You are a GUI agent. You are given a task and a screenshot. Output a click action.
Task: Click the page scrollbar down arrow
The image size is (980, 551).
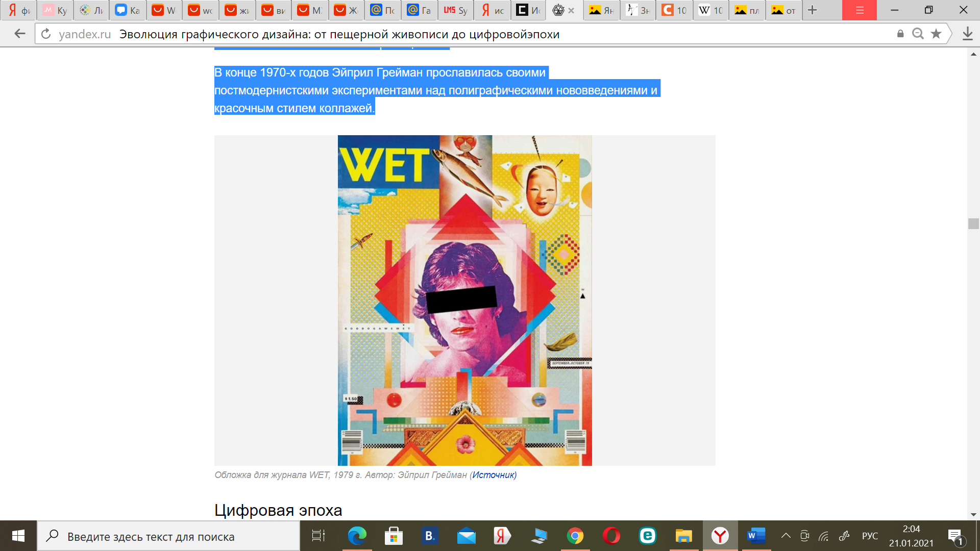pos(973,514)
